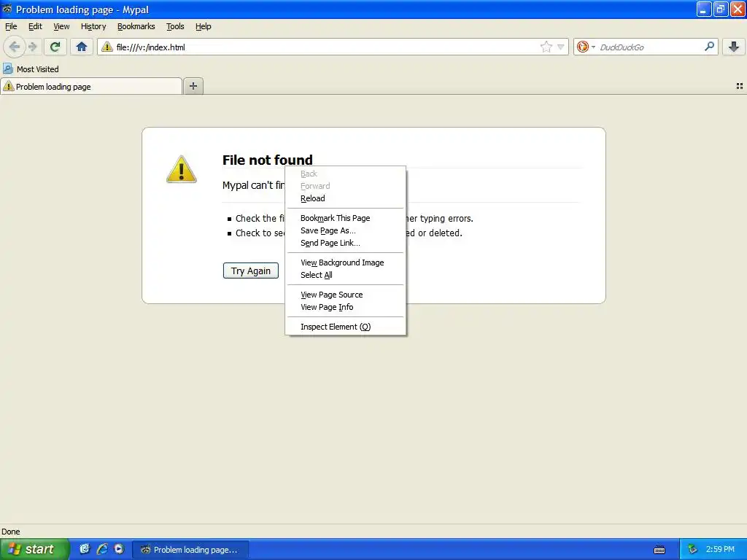Go to the Home page icon
The height and width of the screenshot is (560, 747).
coord(82,47)
